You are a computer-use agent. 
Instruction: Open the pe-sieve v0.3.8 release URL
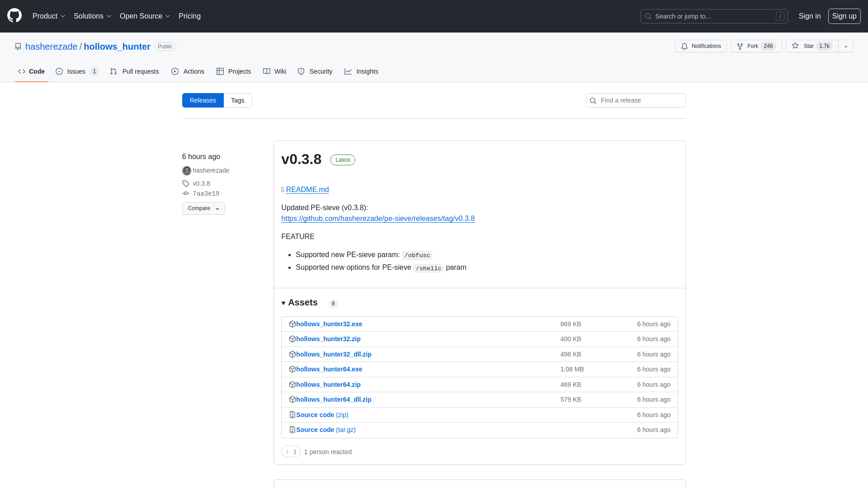coord(378,219)
